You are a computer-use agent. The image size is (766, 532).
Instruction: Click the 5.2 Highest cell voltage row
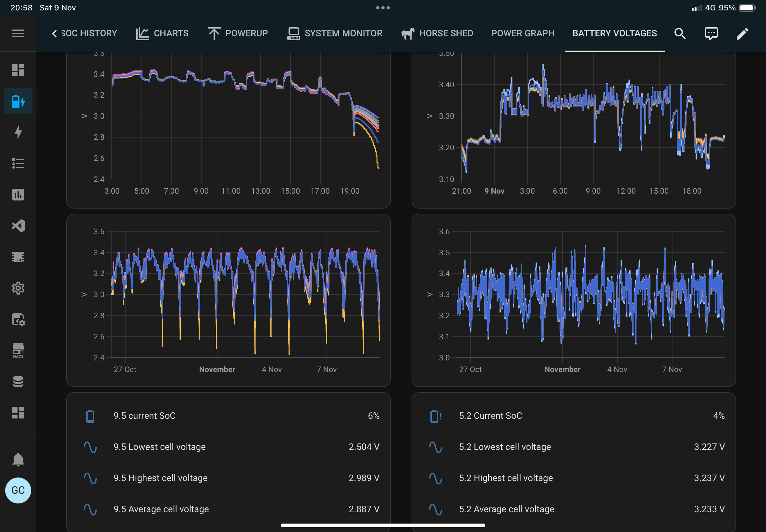[574, 478]
